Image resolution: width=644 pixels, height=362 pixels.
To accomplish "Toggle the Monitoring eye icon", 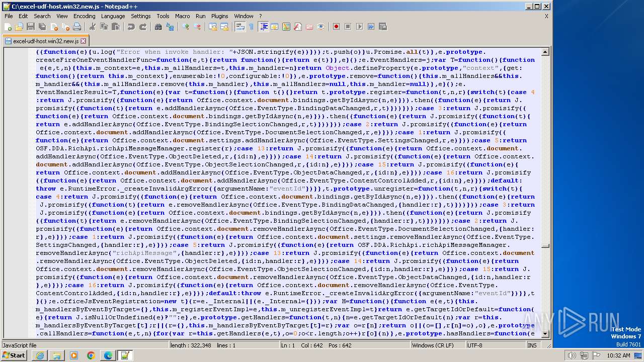I will [320, 27].
